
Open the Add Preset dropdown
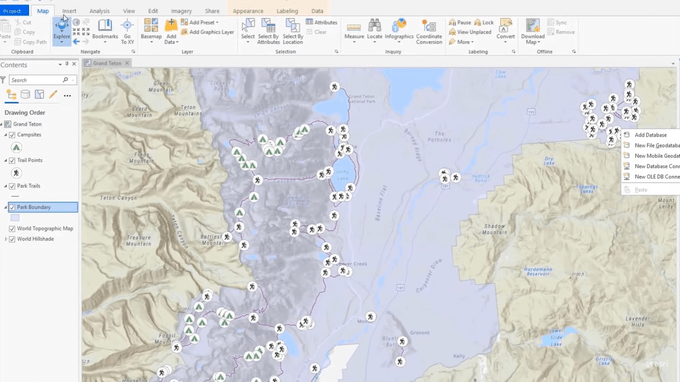[200, 22]
